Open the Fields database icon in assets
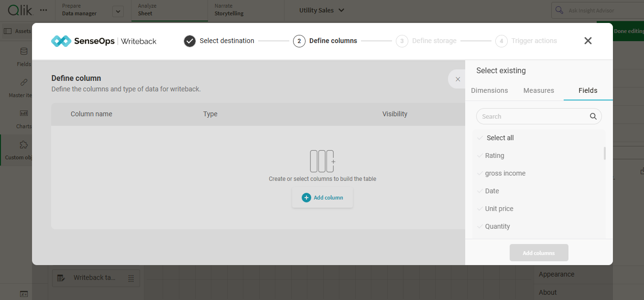644x300 pixels. (23, 52)
